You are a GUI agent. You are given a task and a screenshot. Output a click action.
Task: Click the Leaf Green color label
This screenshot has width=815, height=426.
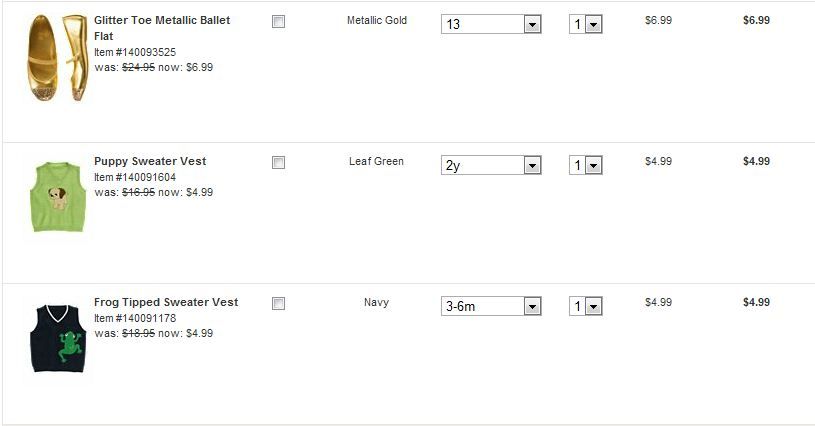(x=376, y=161)
